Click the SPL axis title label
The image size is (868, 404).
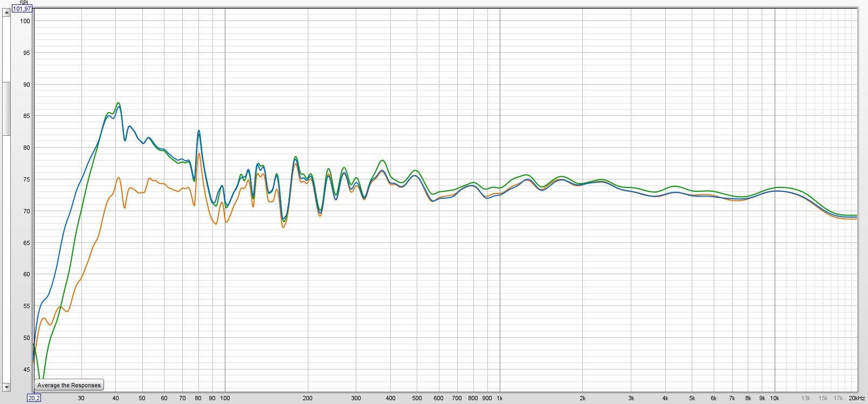24,3
